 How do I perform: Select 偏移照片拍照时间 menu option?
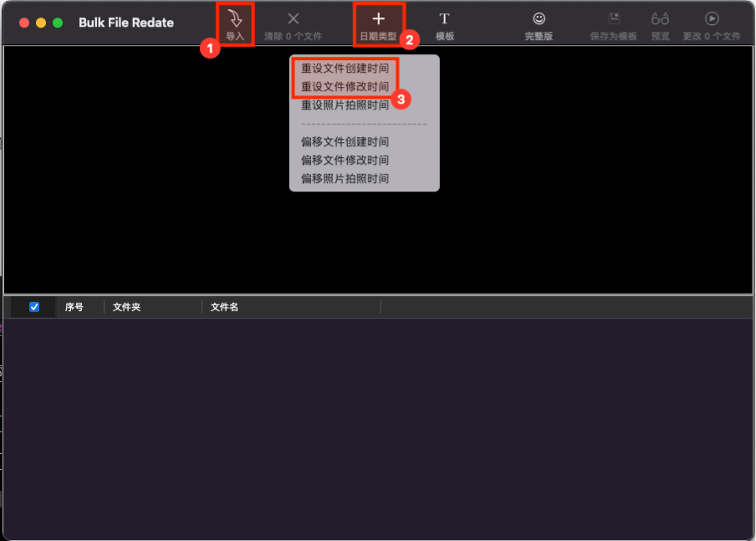click(345, 178)
